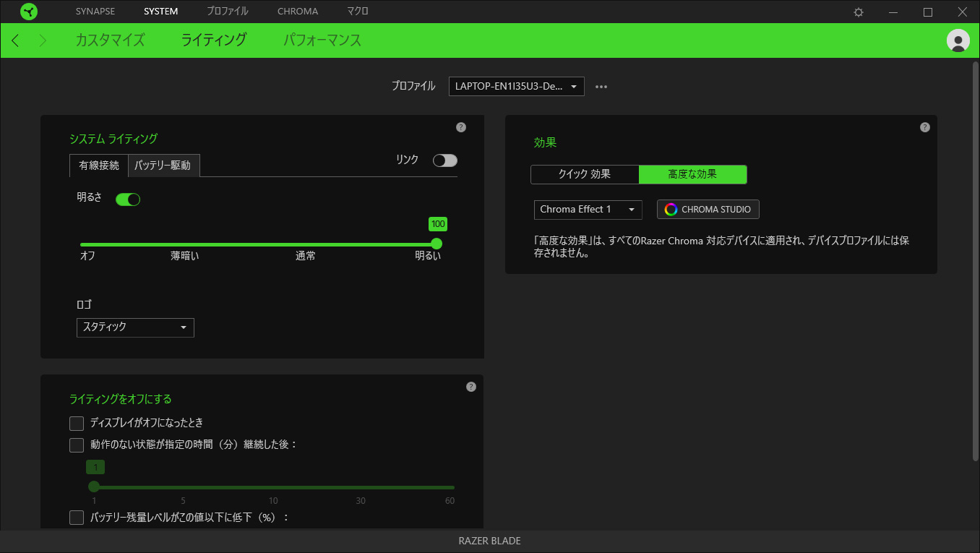Click the brightness slider handle at 100
Viewport: 980px width, 553px height.
(x=437, y=244)
